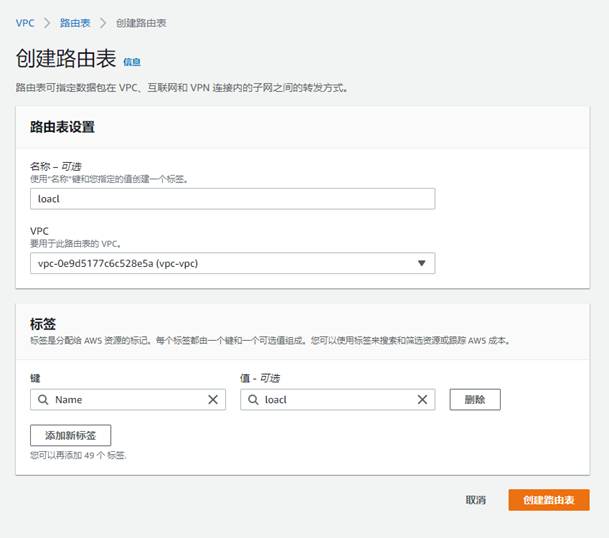Click 删除 to remove the tag
Image resolution: width=609 pixels, height=538 pixels.
pos(475,399)
